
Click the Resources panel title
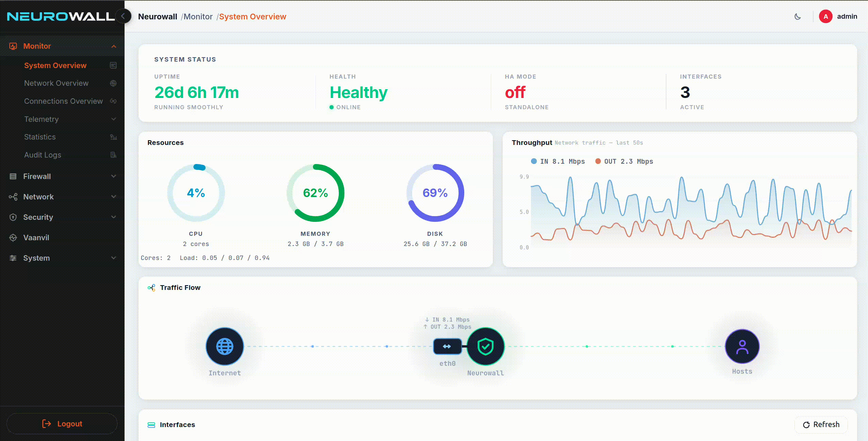point(165,143)
